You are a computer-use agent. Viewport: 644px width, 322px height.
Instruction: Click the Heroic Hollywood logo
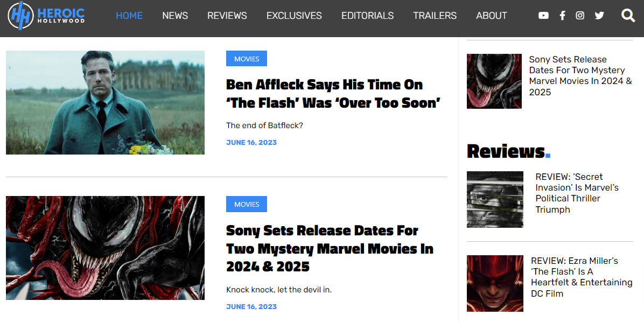click(46, 16)
